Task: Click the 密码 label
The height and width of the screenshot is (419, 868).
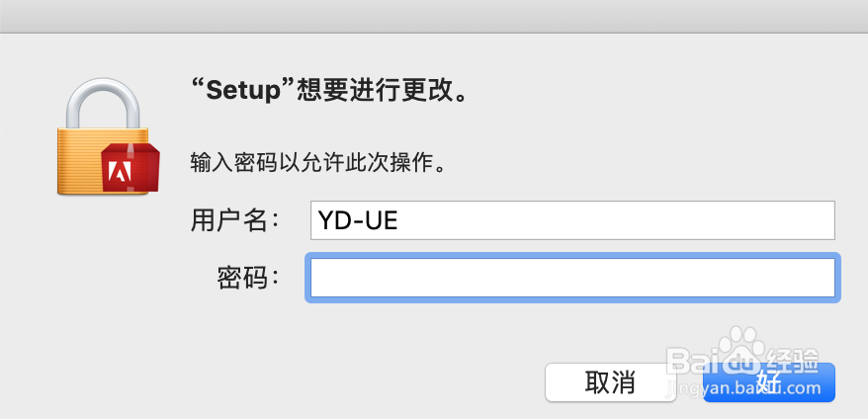Action: tap(247, 278)
